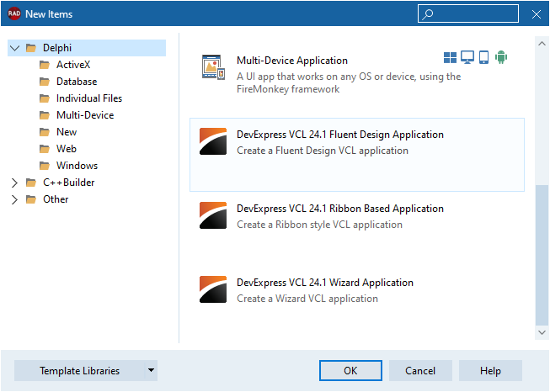Click the Fluent Design Application DevExpress icon
This screenshot has width=550, height=392.
(213, 141)
